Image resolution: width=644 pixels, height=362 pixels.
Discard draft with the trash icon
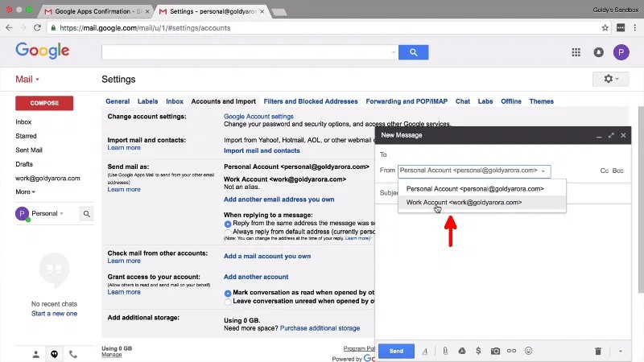click(x=598, y=352)
